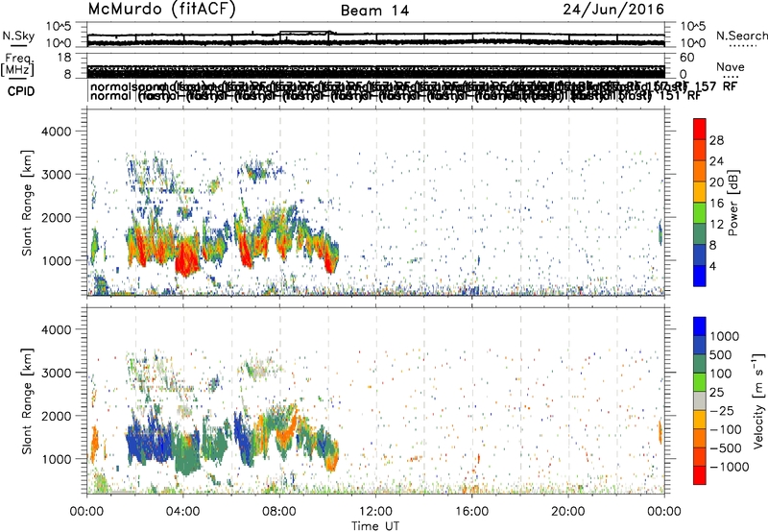The image size is (768, 532).
Task: Click the "151 RF" CPID label
Action: (680, 95)
